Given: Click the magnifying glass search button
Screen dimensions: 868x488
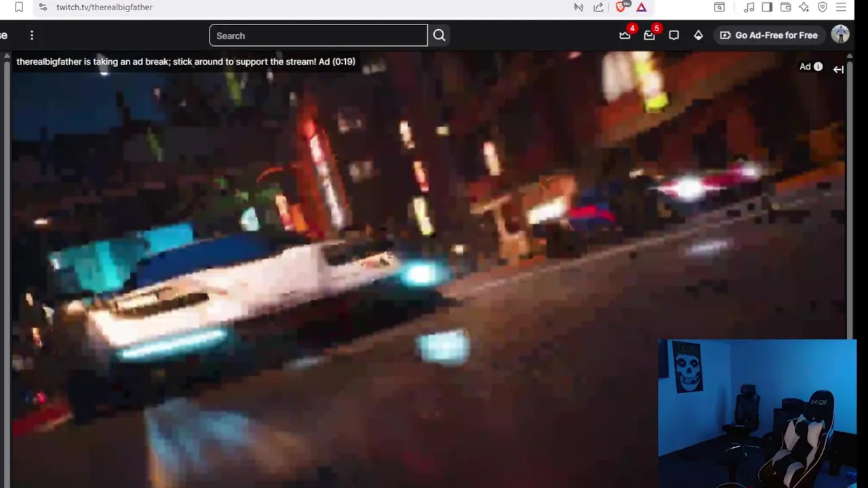Looking at the screenshot, I should click(x=439, y=35).
